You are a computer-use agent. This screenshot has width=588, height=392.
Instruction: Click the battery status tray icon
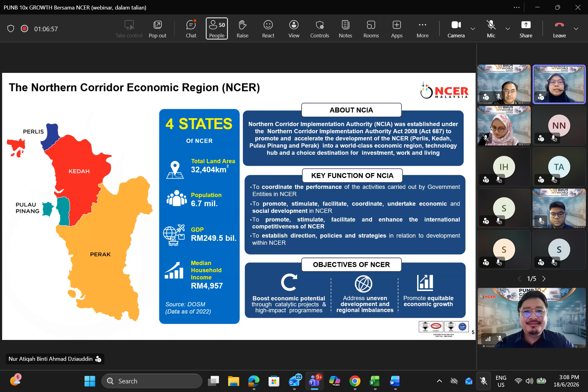click(541, 381)
